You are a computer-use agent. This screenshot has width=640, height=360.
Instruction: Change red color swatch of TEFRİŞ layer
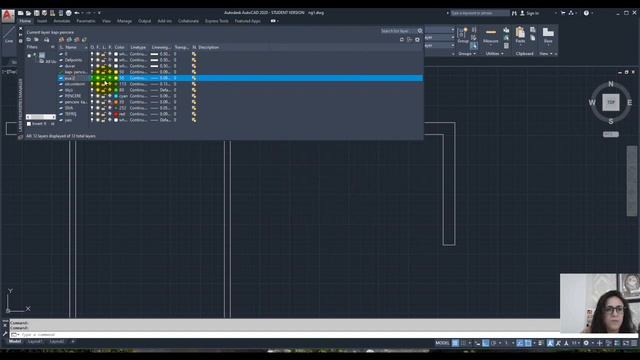pyautogui.click(x=116, y=114)
